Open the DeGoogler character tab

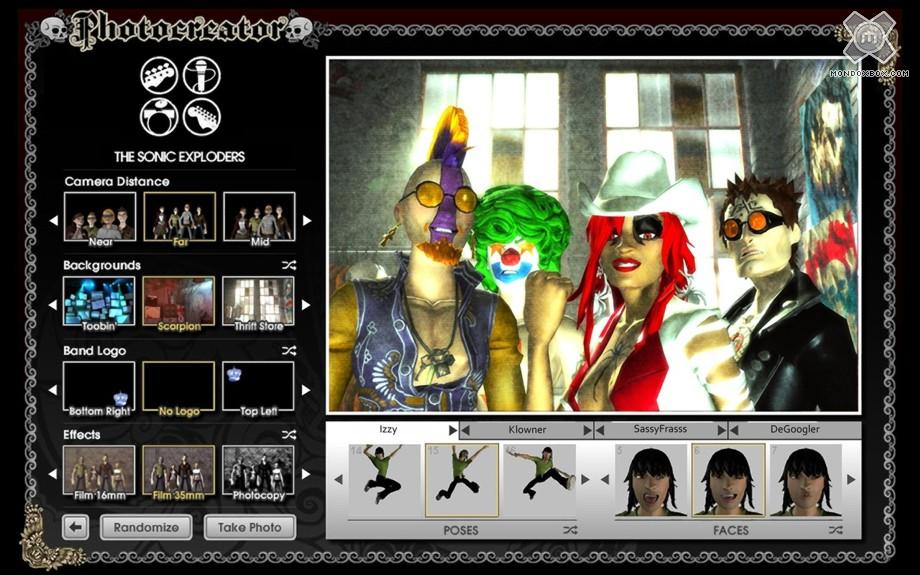(x=795, y=430)
